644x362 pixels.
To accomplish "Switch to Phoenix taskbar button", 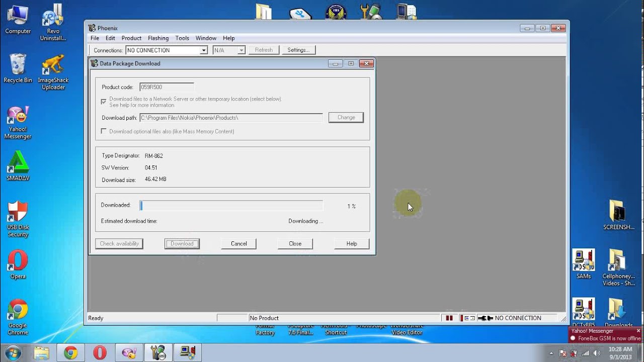I will point(158,353).
